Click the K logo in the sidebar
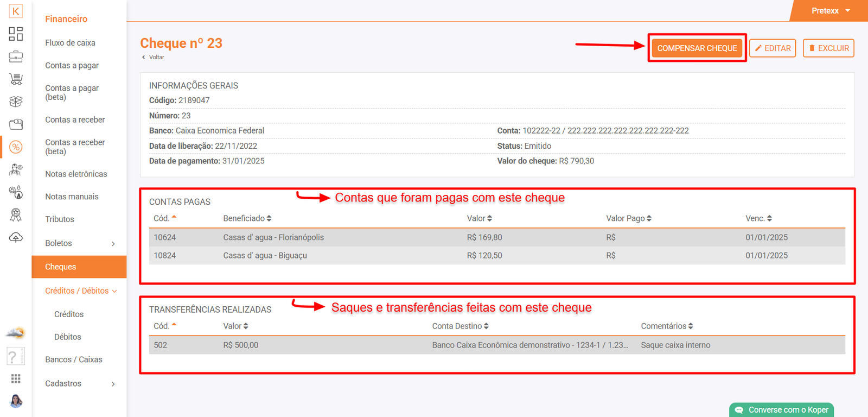The height and width of the screenshot is (417, 868). [x=16, y=11]
